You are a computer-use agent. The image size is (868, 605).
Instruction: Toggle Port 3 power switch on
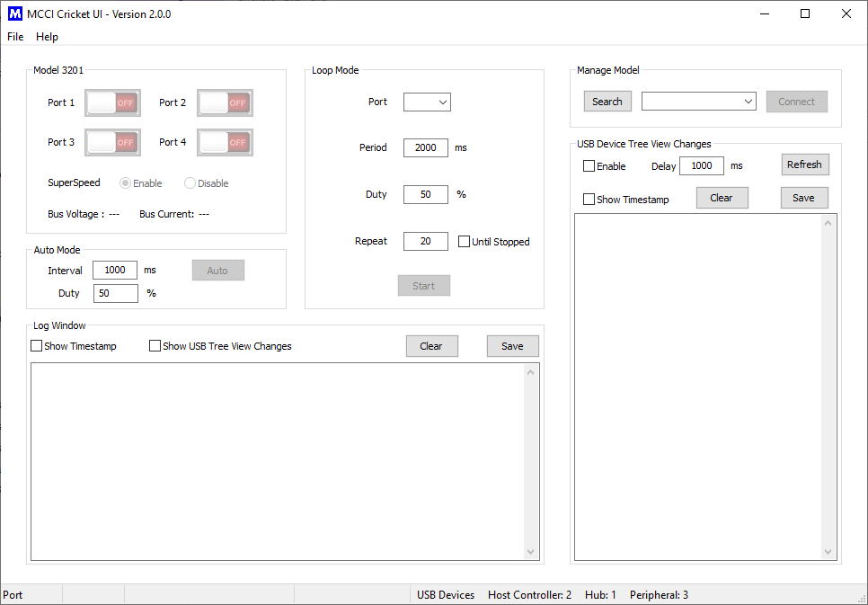(x=111, y=142)
